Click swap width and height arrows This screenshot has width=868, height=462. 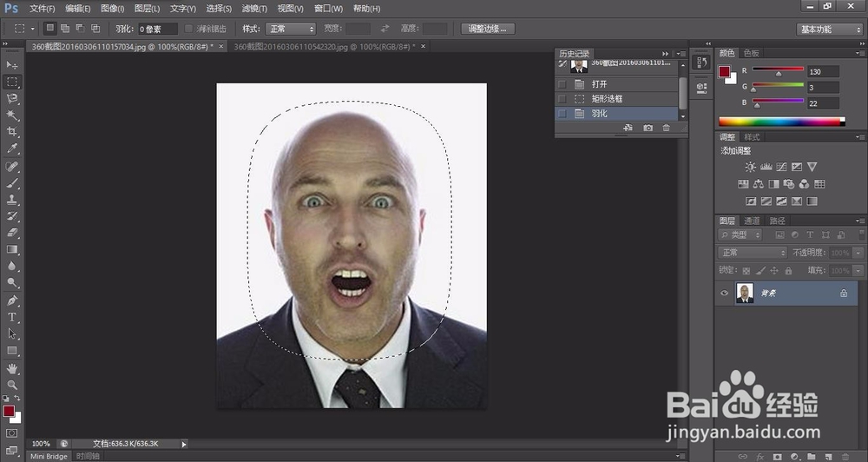[385, 29]
